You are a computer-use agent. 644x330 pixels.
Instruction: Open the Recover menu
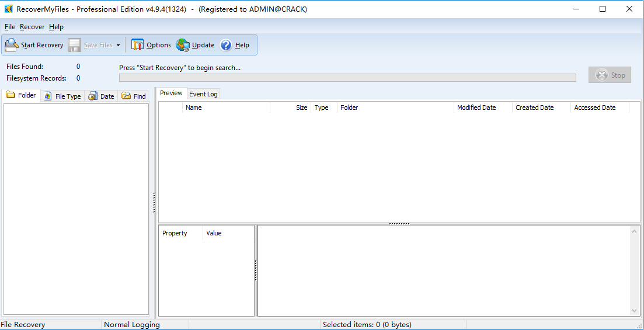pos(32,27)
